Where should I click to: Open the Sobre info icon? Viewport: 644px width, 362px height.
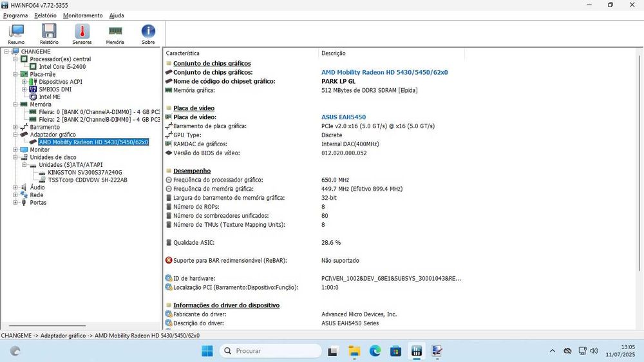point(148,33)
